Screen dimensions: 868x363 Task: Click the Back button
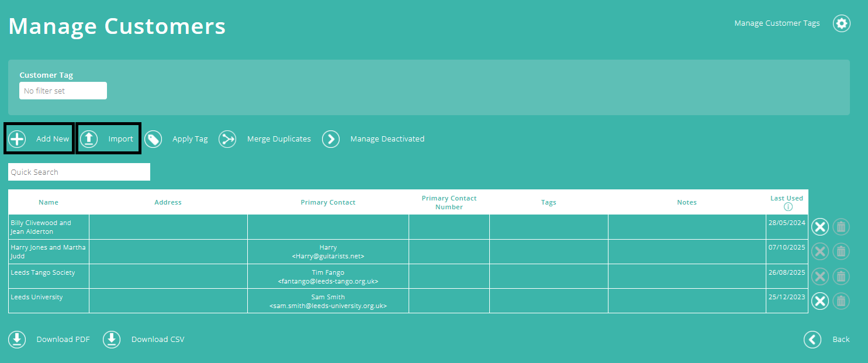tap(841, 339)
